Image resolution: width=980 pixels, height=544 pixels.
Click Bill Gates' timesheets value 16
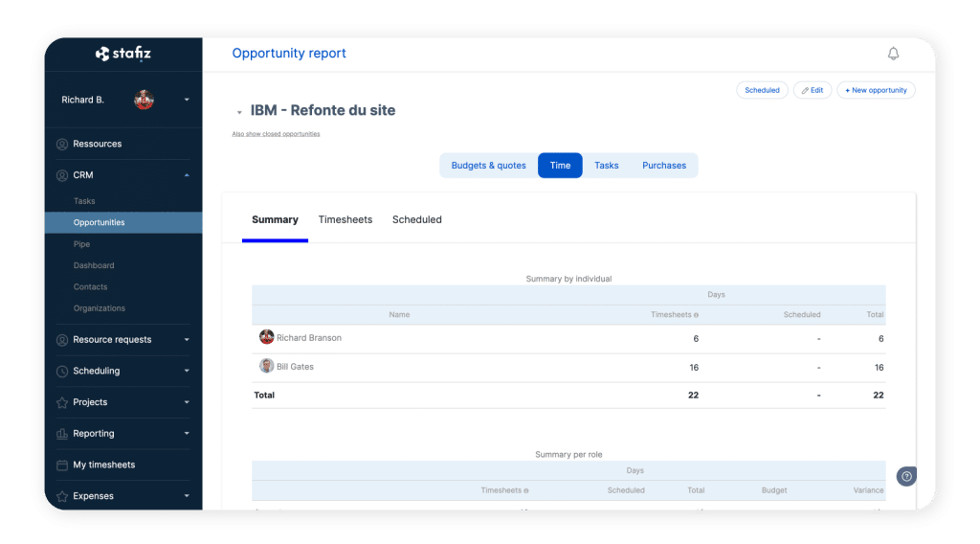click(x=694, y=368)
